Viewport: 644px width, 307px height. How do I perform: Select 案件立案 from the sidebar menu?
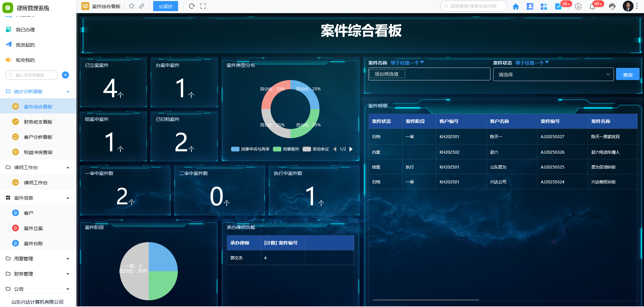pyautogui.click(x=33, y=228)
